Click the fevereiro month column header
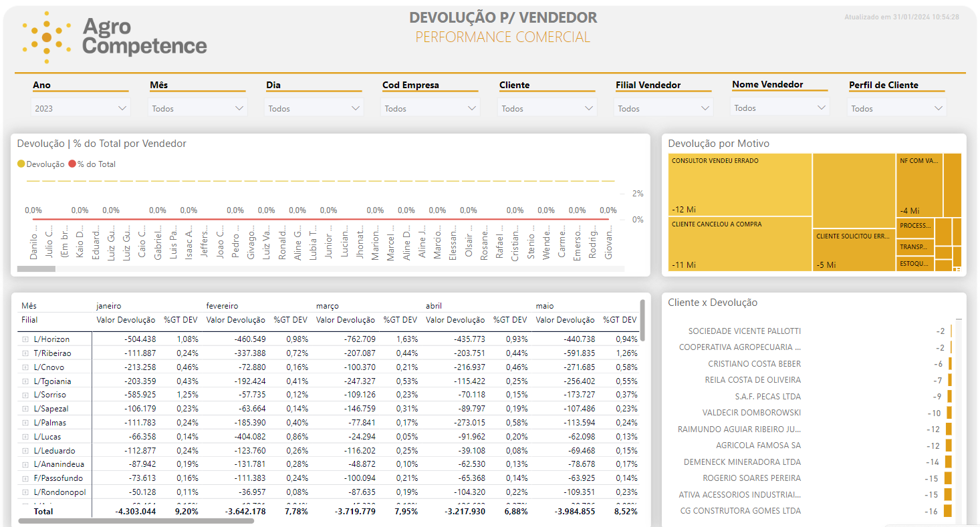Viewport: 980px width, 527px height. (x=222, y=306)
